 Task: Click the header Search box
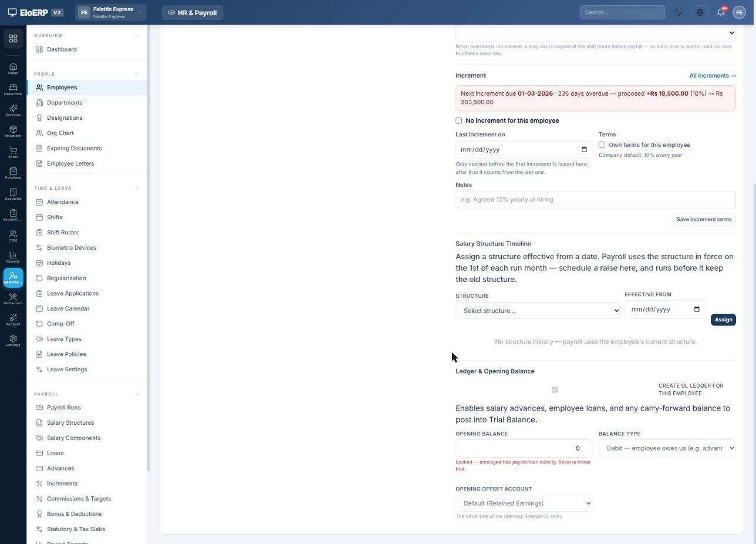(x=622, y=12)
